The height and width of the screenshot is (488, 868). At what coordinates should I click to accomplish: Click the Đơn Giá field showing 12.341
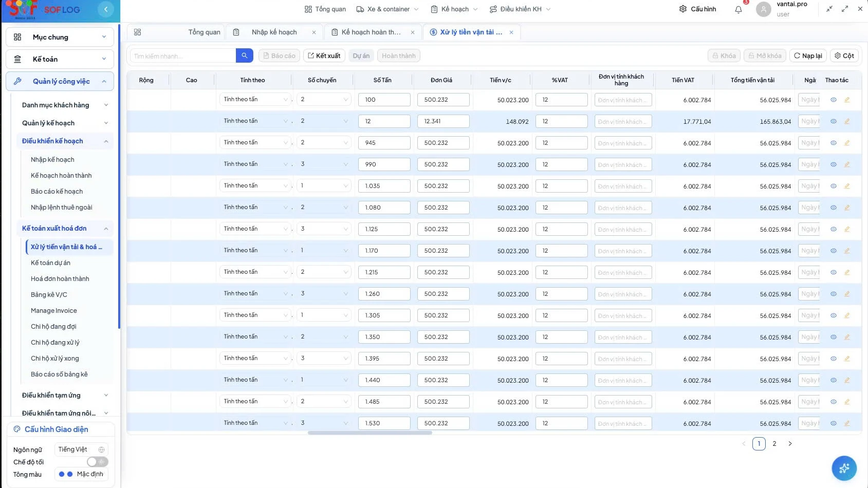444,121
